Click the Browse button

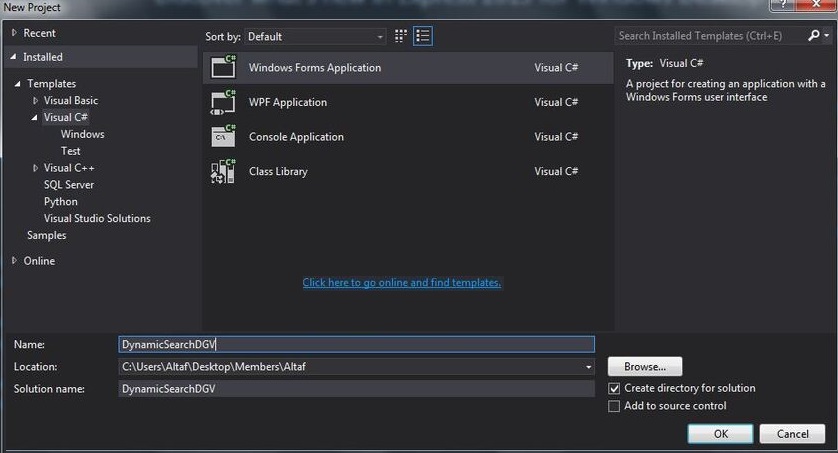645,367
